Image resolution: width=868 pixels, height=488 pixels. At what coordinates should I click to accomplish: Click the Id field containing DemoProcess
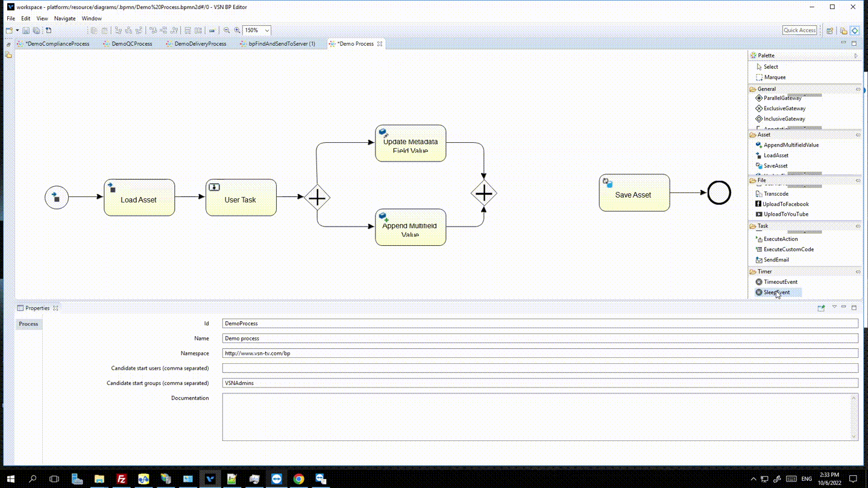540,324
